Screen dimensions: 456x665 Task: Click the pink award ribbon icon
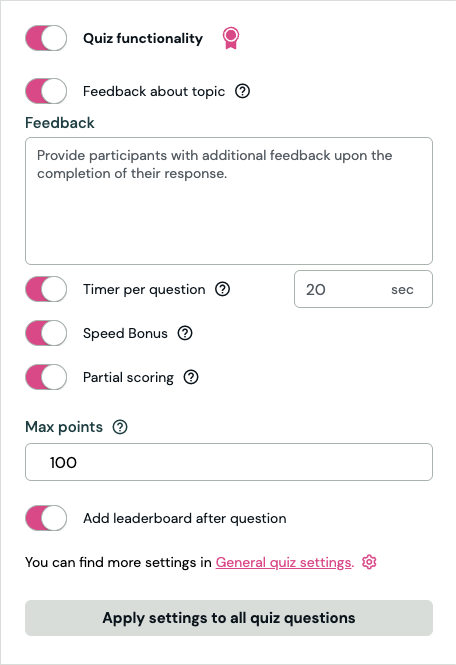click(231, 38)
